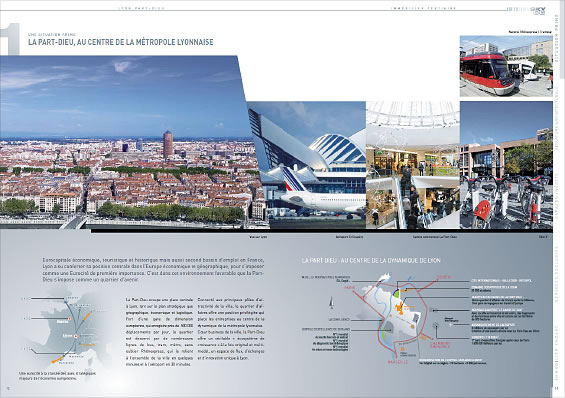Viewport: 565px width, 398px height.
Task: Click the red MARSEILLE label on the map
Action: click(x=397, y=362)
